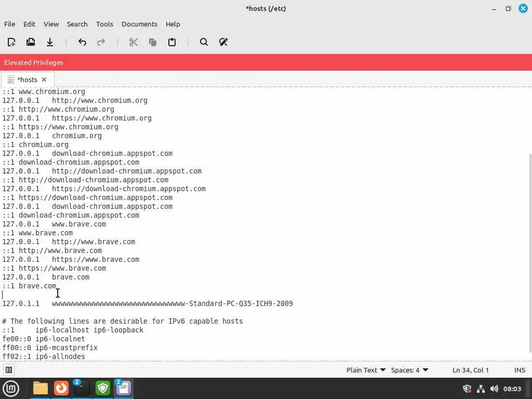Screen dimensions: 532x399
Task: Click the Ln 34, Col 1 position indicator
Action: (470, 370)
